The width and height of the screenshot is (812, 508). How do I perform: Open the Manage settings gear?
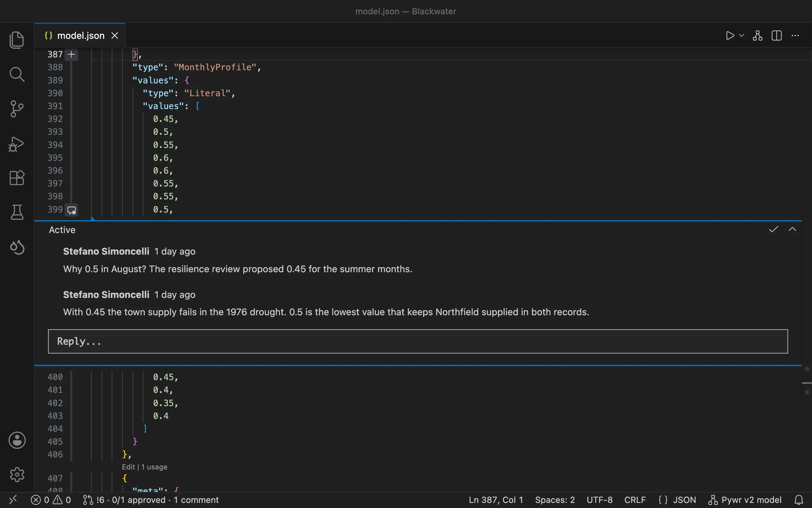pos(17,475)
